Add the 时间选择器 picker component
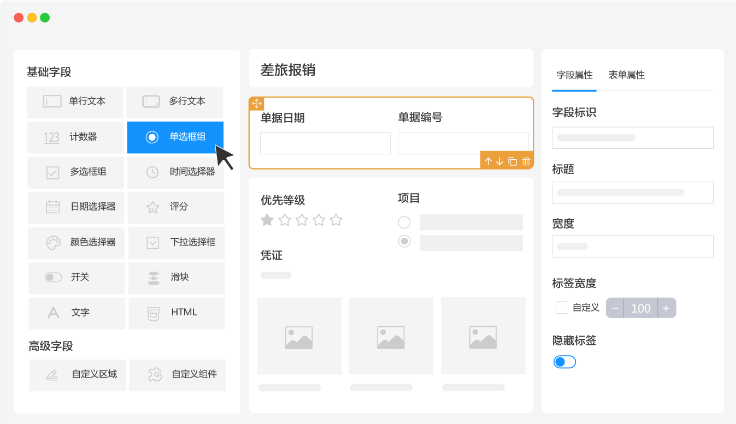This screenshot has width=736, height=424. pos(175,172)
